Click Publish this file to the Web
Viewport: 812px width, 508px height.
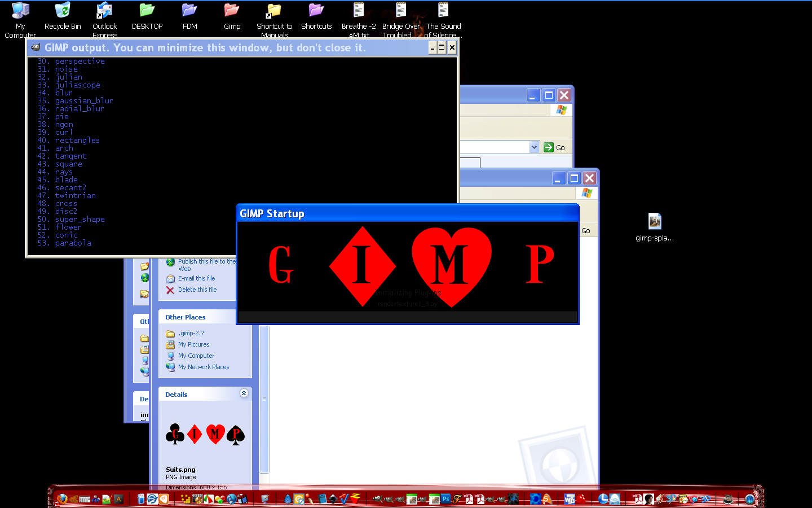(207, 265)
